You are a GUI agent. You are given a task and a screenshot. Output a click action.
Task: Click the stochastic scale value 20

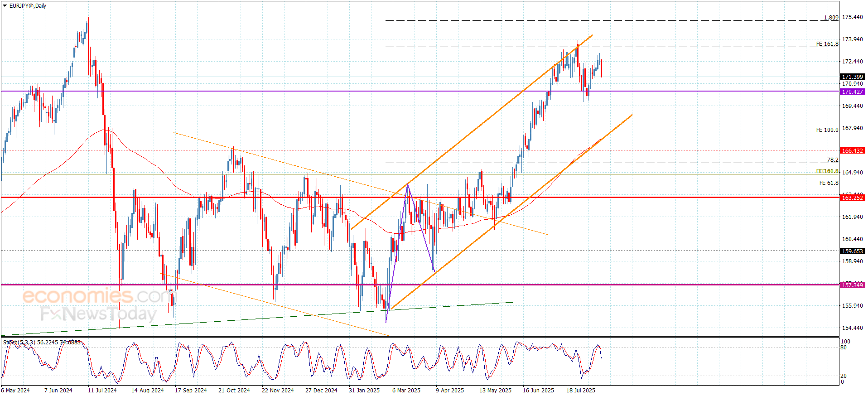point(844,376)
